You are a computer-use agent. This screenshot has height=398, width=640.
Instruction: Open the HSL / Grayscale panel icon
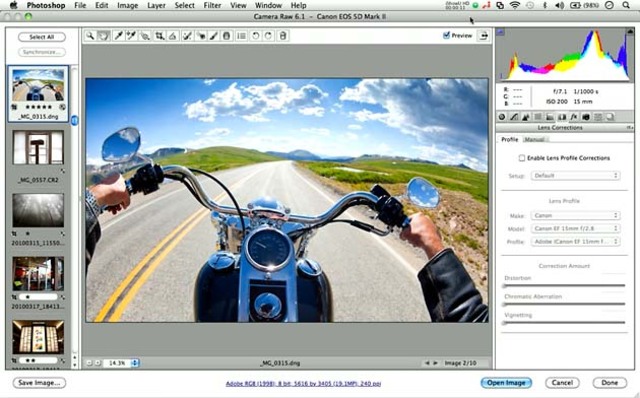coord(538,117)
